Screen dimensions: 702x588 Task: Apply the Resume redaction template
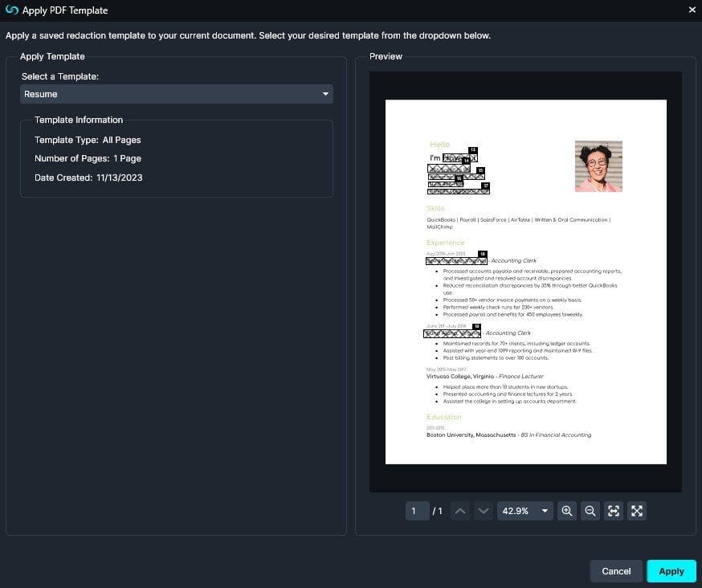point(671,571)
